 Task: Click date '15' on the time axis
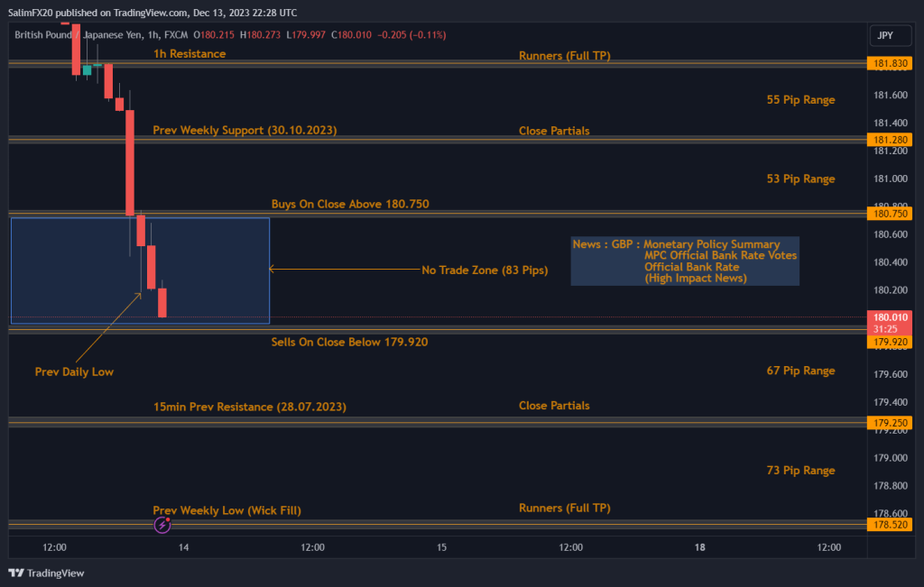(x=441, y=547)
